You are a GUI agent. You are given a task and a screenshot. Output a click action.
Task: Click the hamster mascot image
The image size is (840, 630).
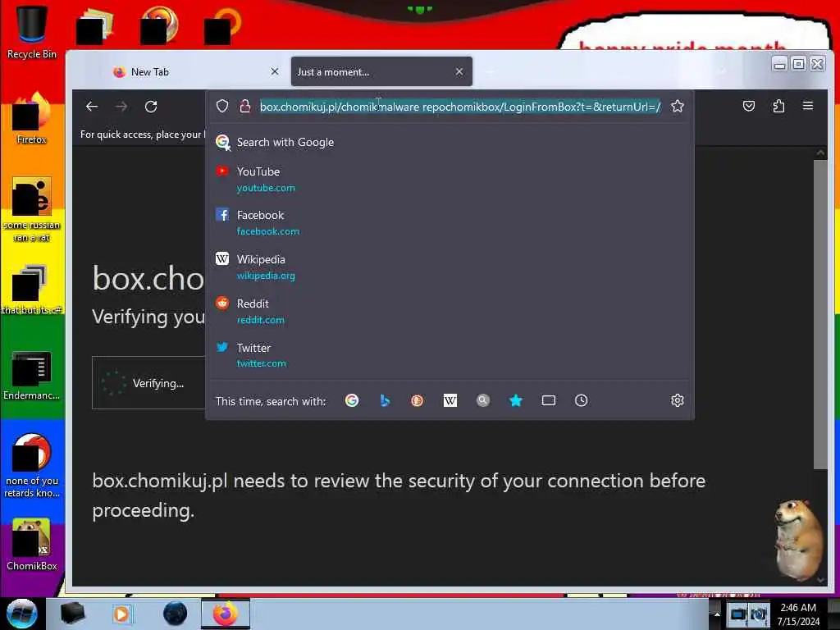tap(798, 540)
